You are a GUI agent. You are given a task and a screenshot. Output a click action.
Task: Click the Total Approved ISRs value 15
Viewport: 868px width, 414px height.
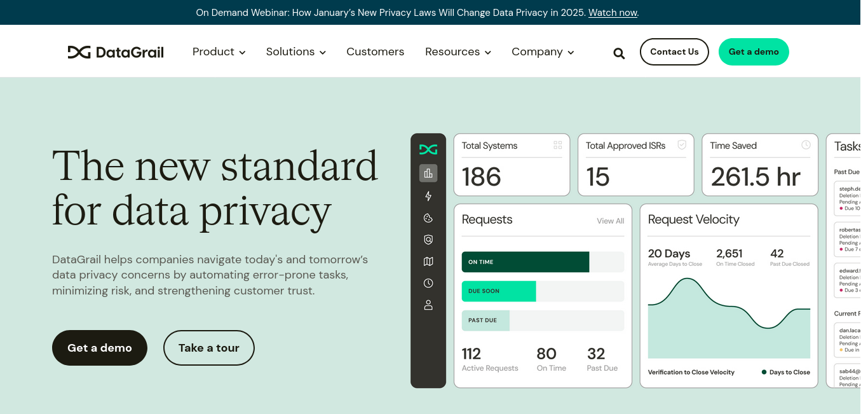tap(598, 177)
